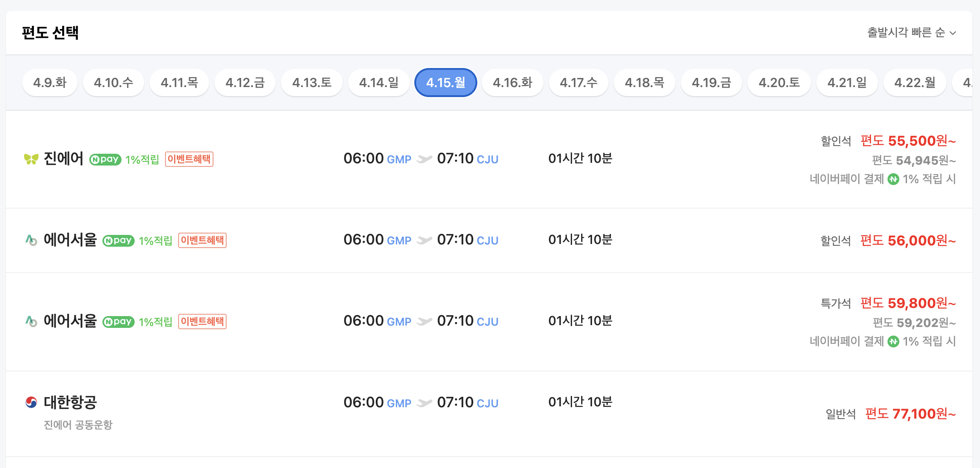Select the 4.18.목 date tab
This screenshot has height=468, width=980.
[x=645, y=83]
